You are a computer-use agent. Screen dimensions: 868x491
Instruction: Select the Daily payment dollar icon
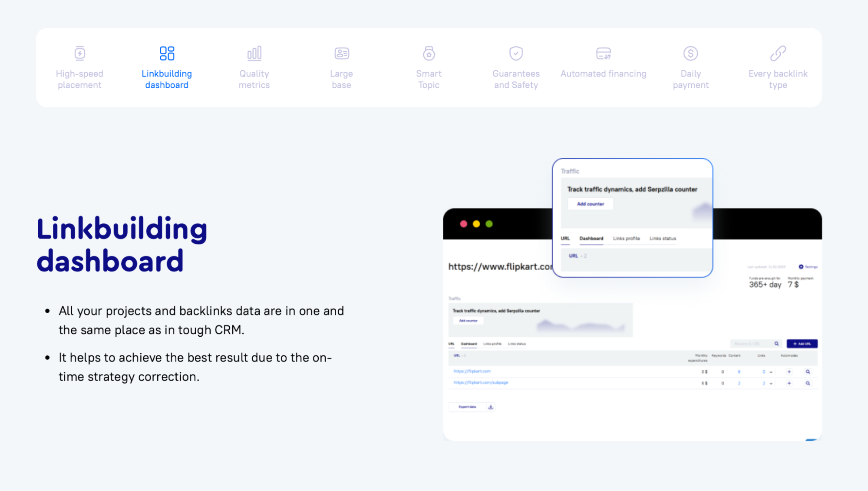pos(690,53)
